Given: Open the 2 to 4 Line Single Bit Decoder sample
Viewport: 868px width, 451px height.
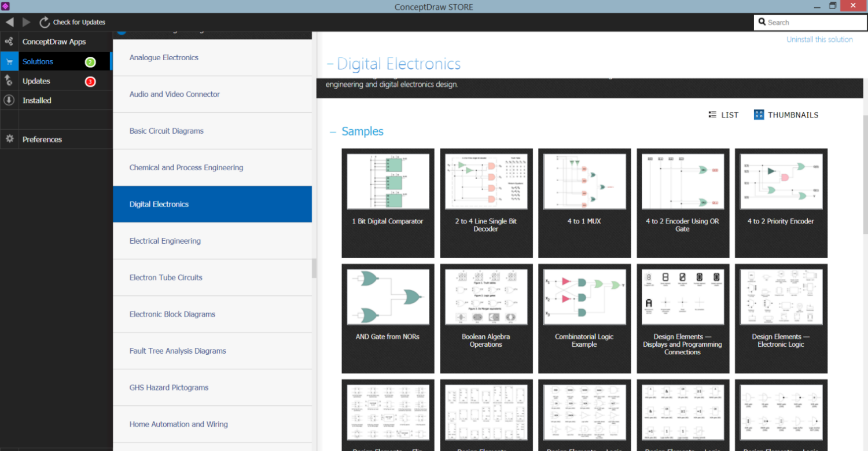Looking at the screenshot, I should [486, 203].
